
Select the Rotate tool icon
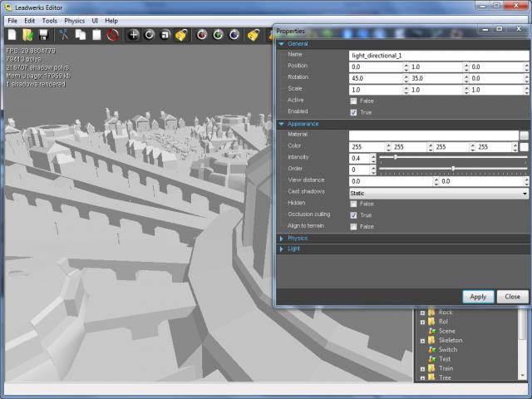click(x=150, y=35)
